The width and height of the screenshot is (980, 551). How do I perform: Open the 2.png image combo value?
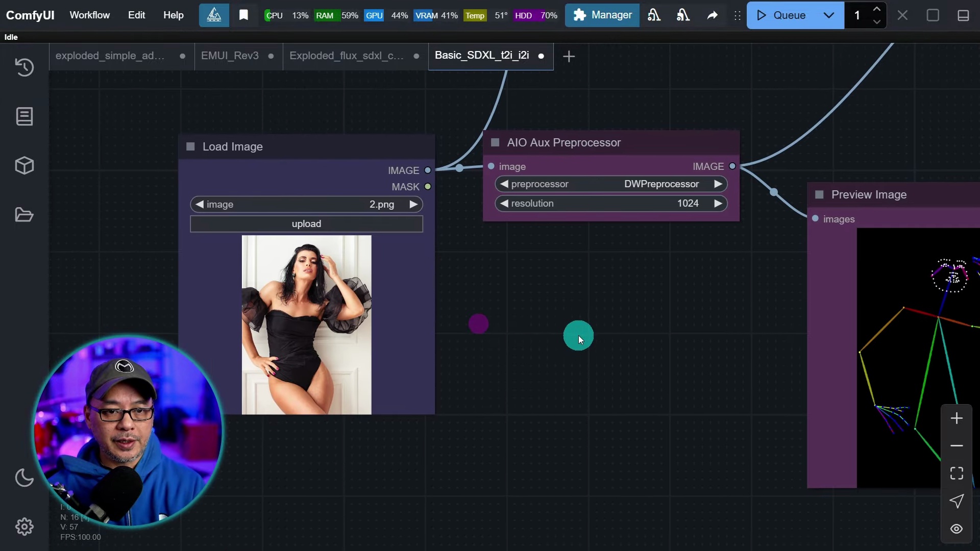[382, 205]
